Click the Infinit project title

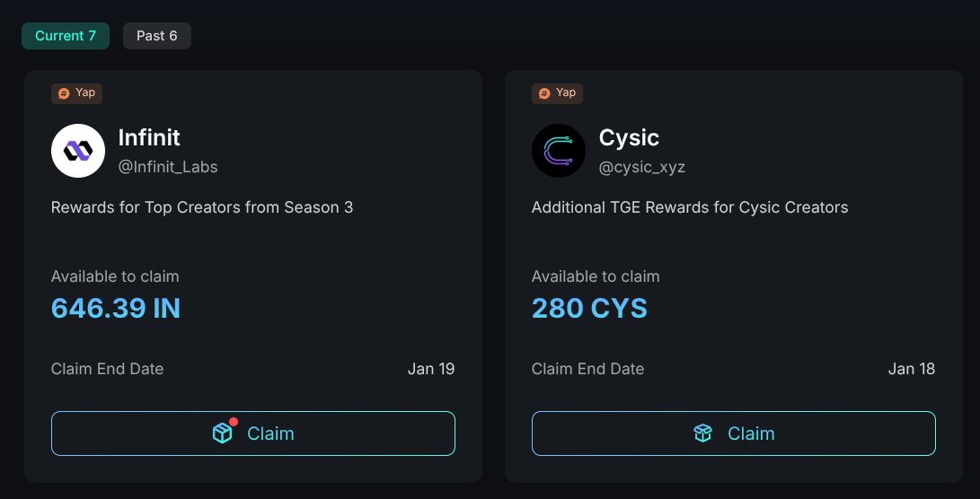[149, 137]
